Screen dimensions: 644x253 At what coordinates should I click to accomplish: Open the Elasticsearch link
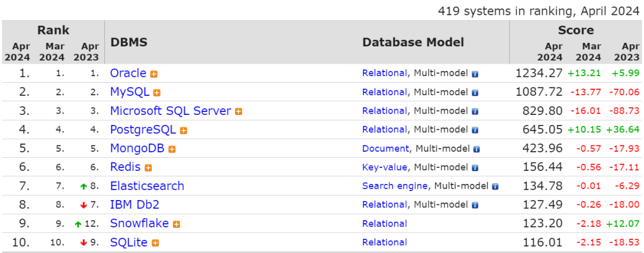pos(147,186)
